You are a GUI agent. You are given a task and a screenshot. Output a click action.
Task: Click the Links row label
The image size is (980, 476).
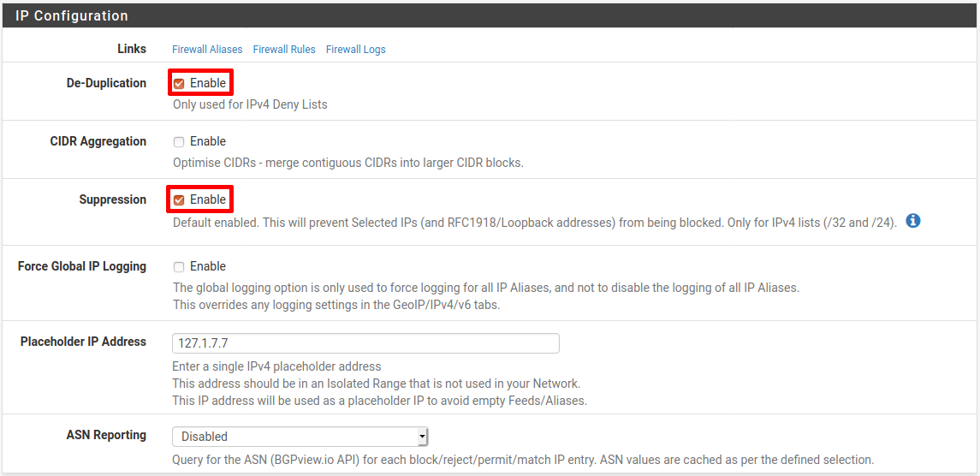132,49
